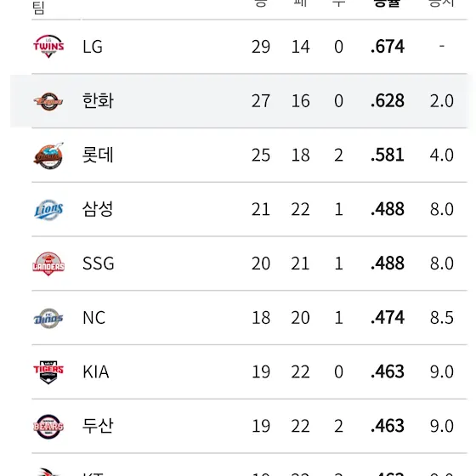The image size is (476, 476).
Task: Click the Lotte Giants team logo
Action: (48, 156)
